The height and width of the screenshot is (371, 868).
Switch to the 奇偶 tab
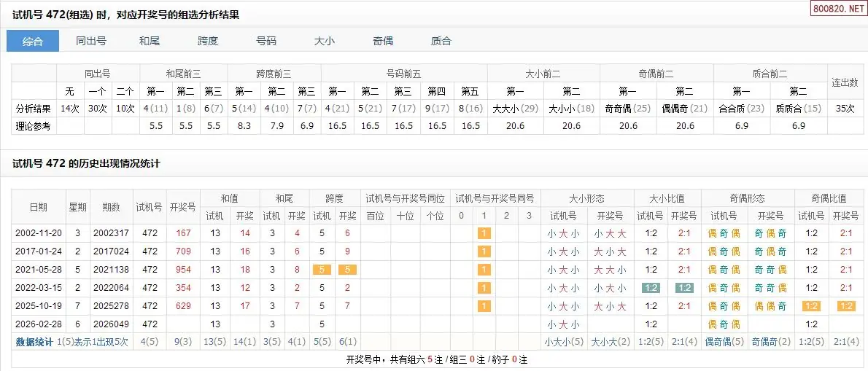click(383, 42)
